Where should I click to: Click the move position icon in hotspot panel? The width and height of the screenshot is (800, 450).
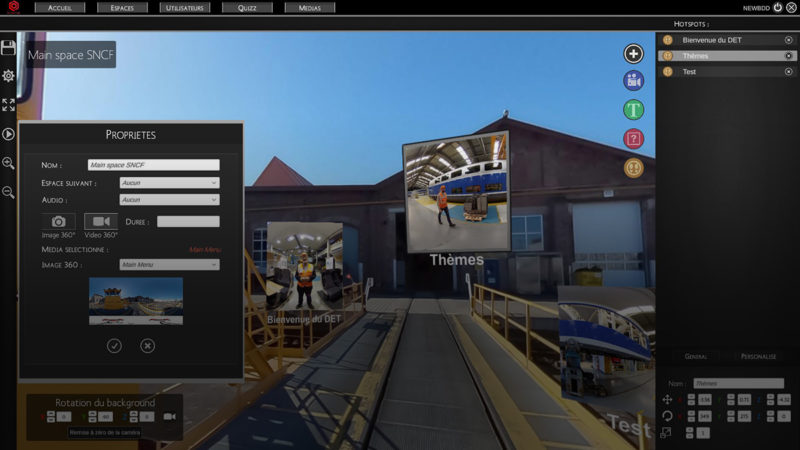pyautogui.click(x=667, y=399)
